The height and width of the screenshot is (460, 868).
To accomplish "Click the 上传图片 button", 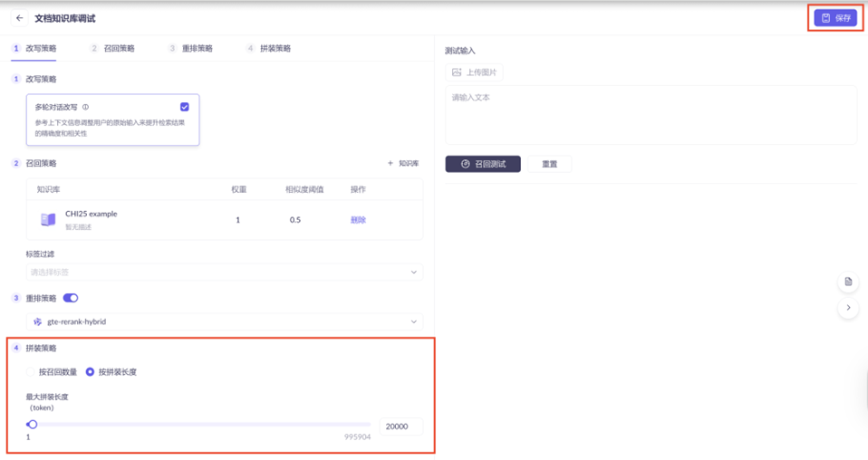I will (x=475, y=72).
